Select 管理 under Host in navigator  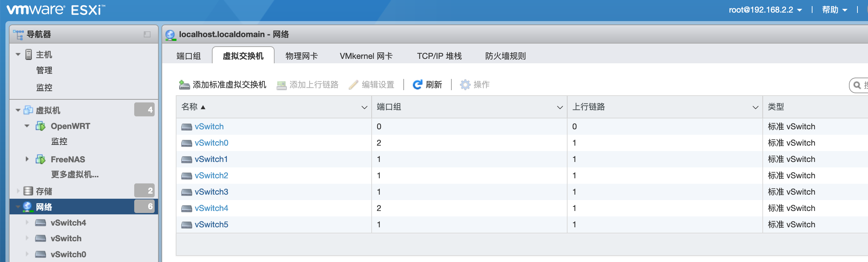(44, 70)
